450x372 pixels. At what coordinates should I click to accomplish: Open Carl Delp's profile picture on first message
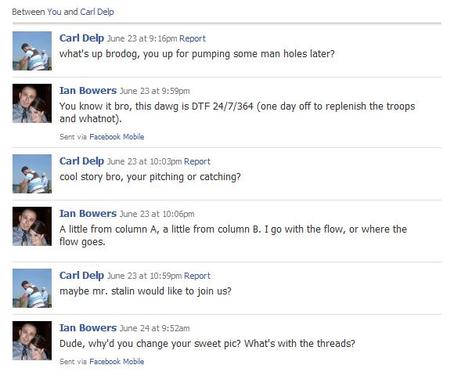pos(32,51)
